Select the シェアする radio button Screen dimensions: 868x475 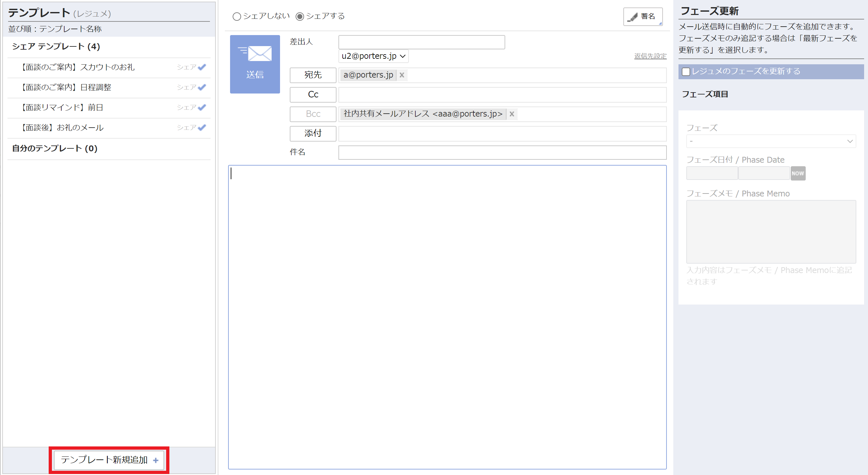click(299, 16)
